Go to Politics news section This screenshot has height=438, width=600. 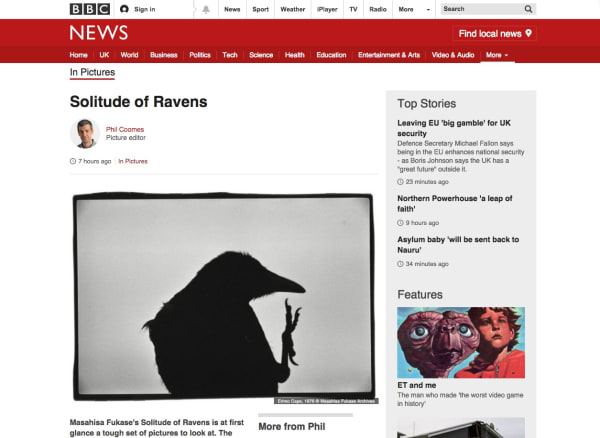tap(200, 55)
